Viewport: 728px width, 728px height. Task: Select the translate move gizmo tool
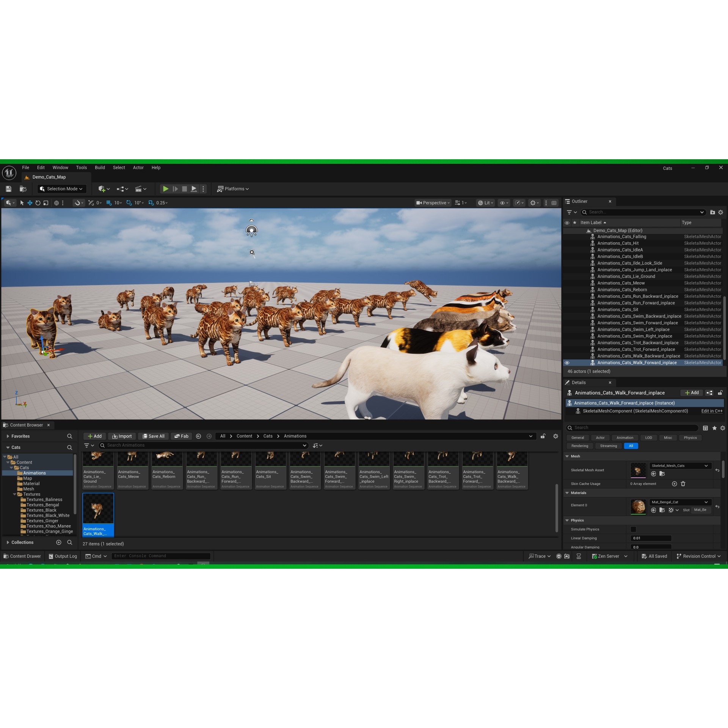point(30,203)
